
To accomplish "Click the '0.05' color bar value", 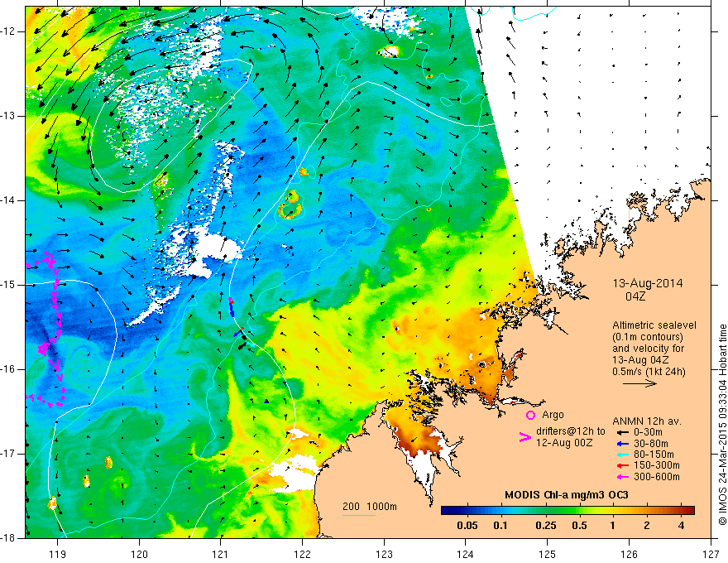I will pos(467,526).
